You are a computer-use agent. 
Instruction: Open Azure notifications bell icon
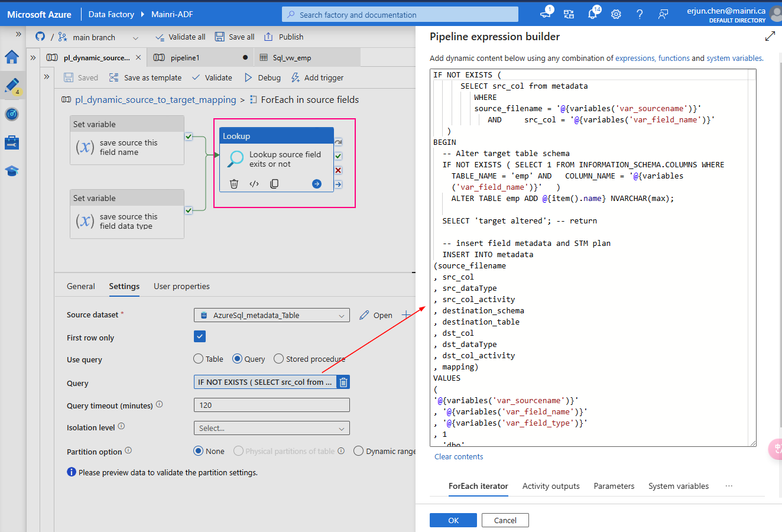(x=592, y=14)
